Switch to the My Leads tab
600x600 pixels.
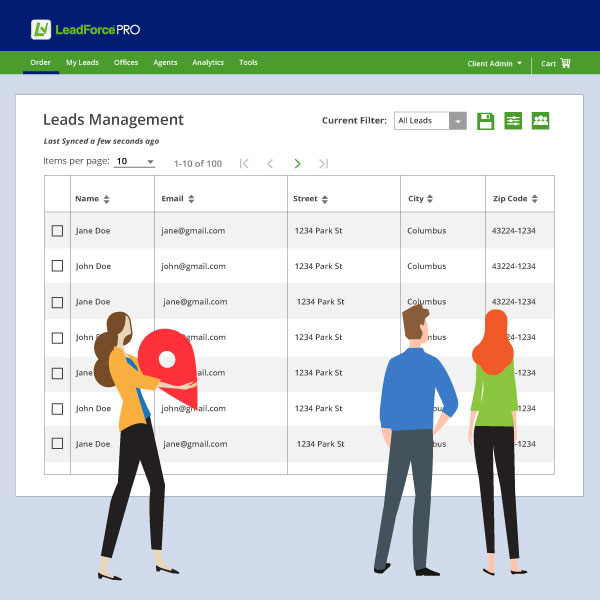[82, 63]
